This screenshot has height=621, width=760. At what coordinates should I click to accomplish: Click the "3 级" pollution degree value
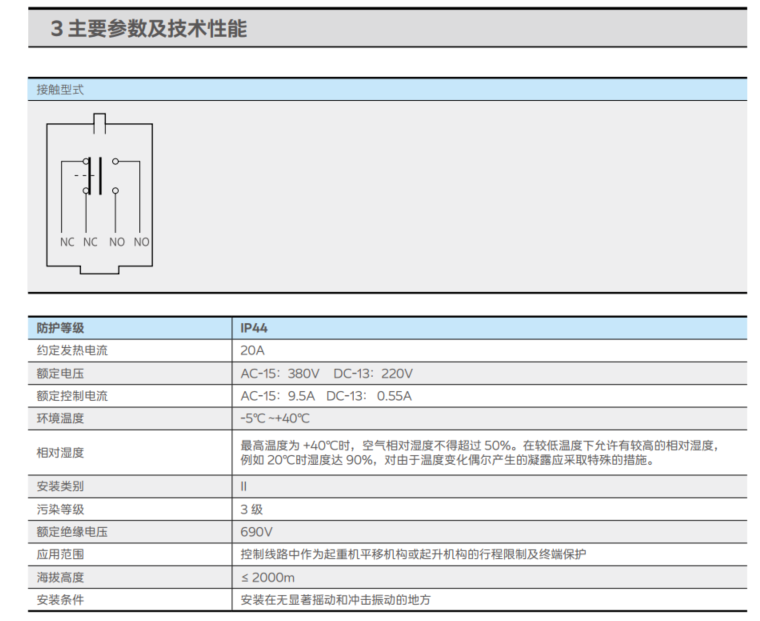point(251,509)
